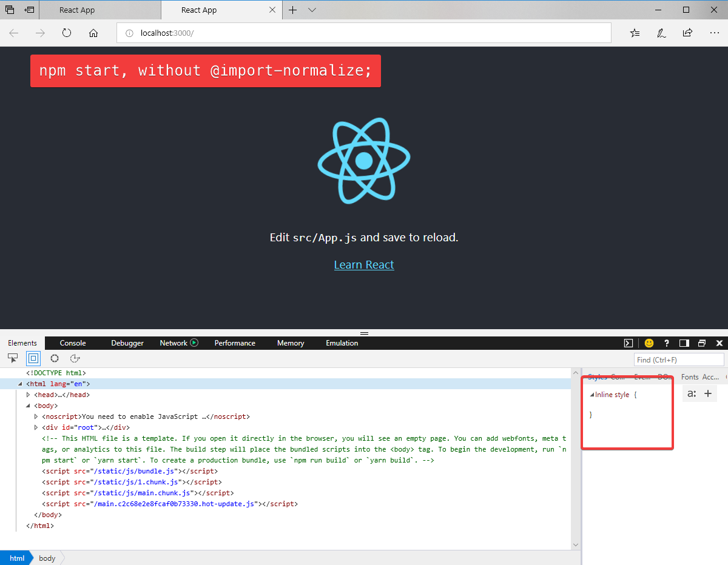Click the Network play recording icon
This screenshot has width=728, height=565.
194,343
